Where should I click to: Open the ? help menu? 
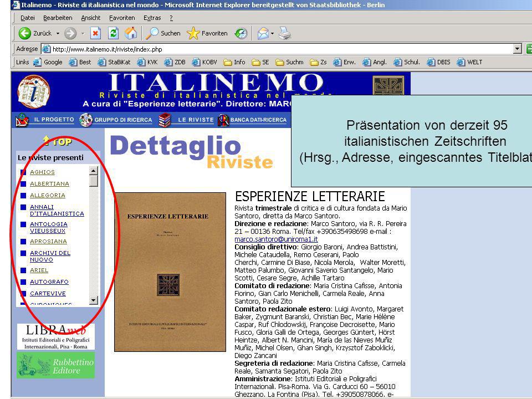171,18
